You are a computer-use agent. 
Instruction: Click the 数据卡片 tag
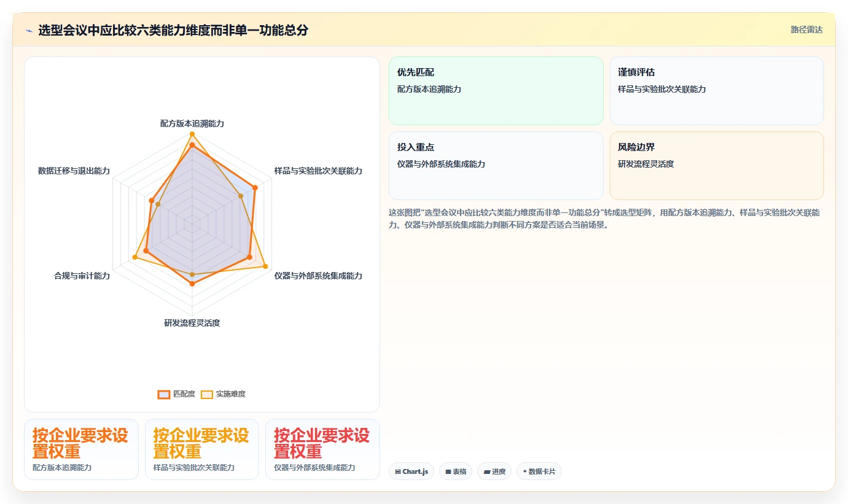click(539, 471)
